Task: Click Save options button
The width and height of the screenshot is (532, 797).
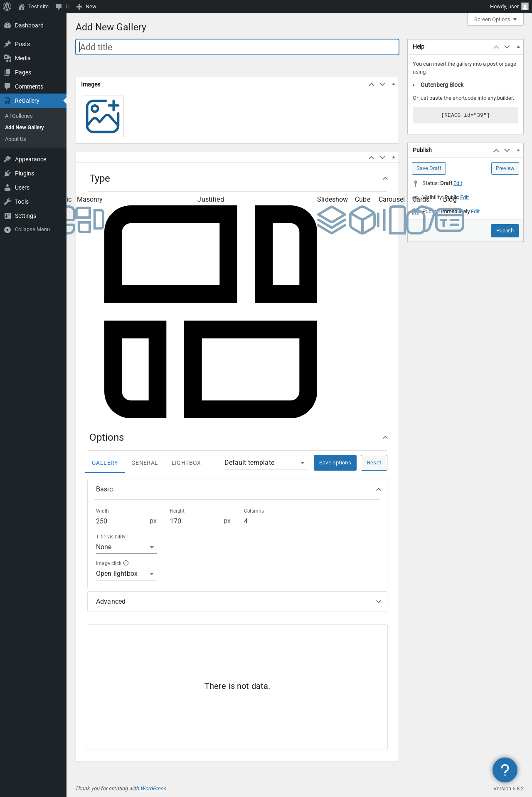Action: [335, 463]
